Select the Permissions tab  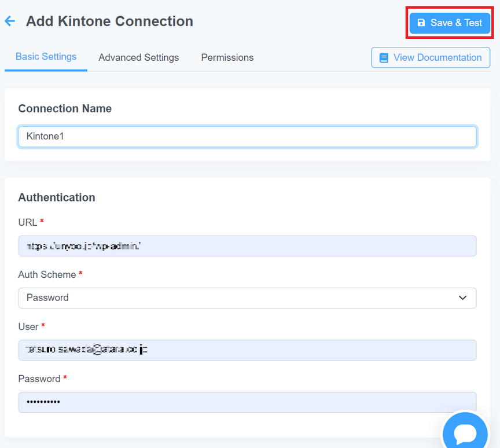[227, 57]
